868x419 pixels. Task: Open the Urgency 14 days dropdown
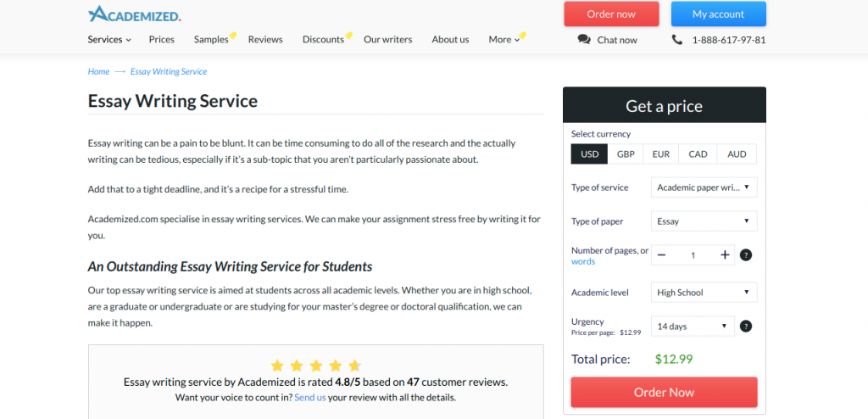[x=693, y=327]
